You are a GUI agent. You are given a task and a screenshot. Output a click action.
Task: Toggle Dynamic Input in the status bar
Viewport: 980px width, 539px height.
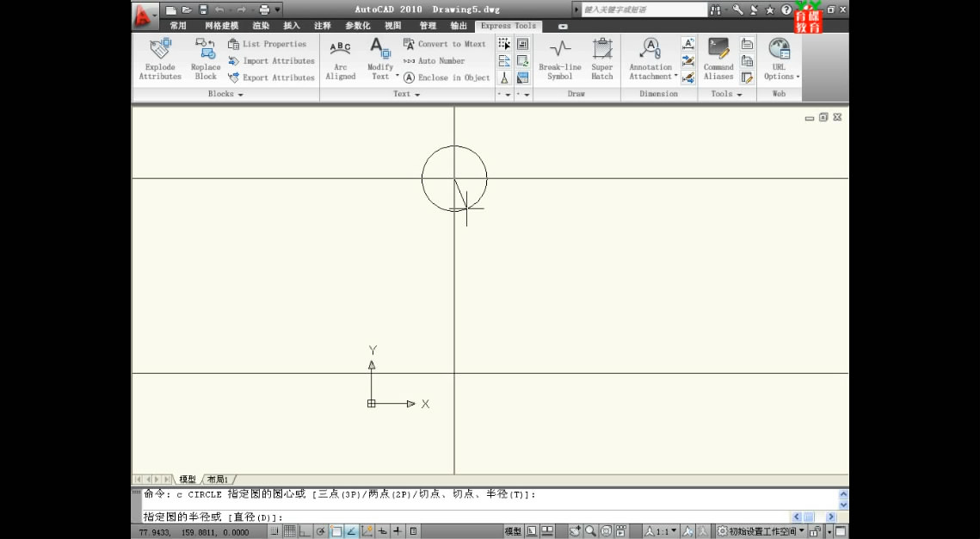tap(383, 531)
